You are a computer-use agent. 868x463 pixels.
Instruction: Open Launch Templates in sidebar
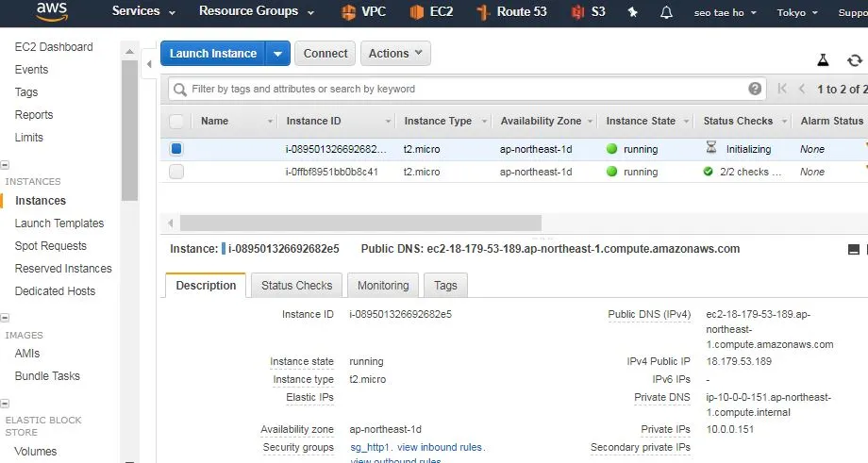point(59,223)
